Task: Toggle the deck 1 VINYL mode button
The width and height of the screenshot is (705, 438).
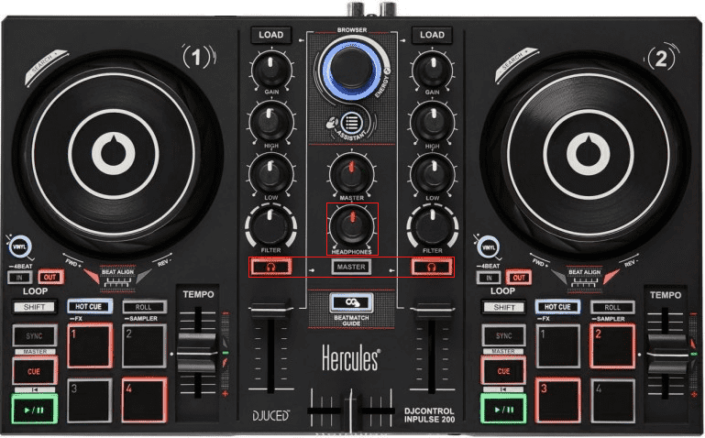Action: click(x=19, y=247)
